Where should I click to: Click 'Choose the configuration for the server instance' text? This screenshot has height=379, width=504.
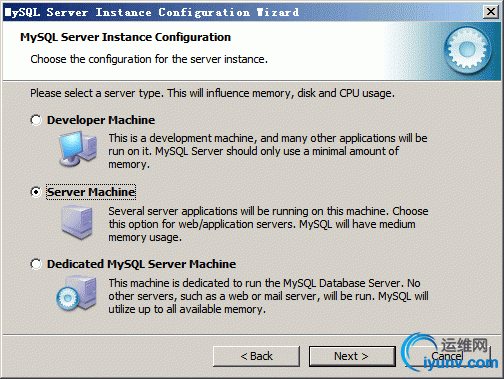[x=149, y=59]
